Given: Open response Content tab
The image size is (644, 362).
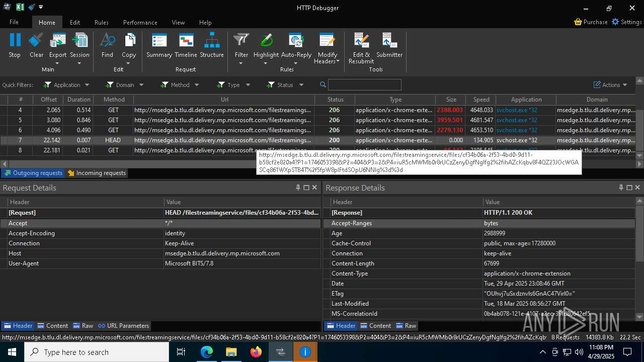Looking at the screenshot, I should click(376, 326).
